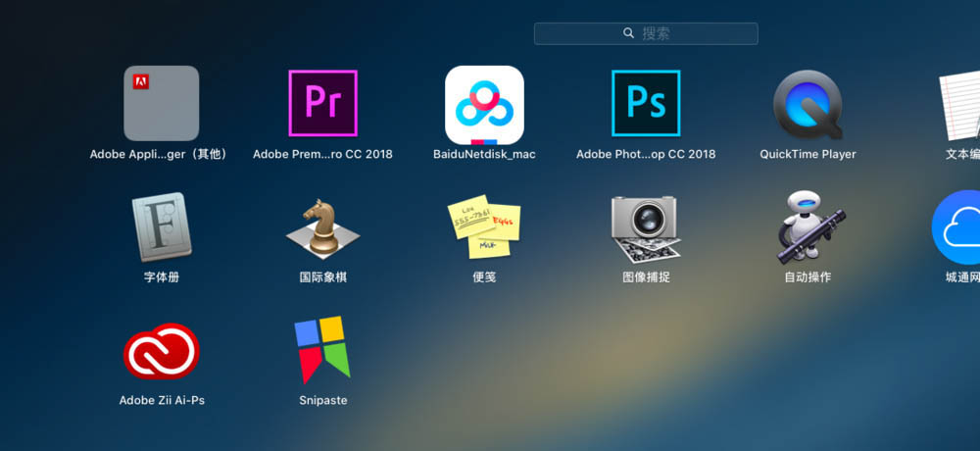Open Image Capture (图像捕捉) app
This screenshot has height=451, width=980.
[x=646, y=229]
